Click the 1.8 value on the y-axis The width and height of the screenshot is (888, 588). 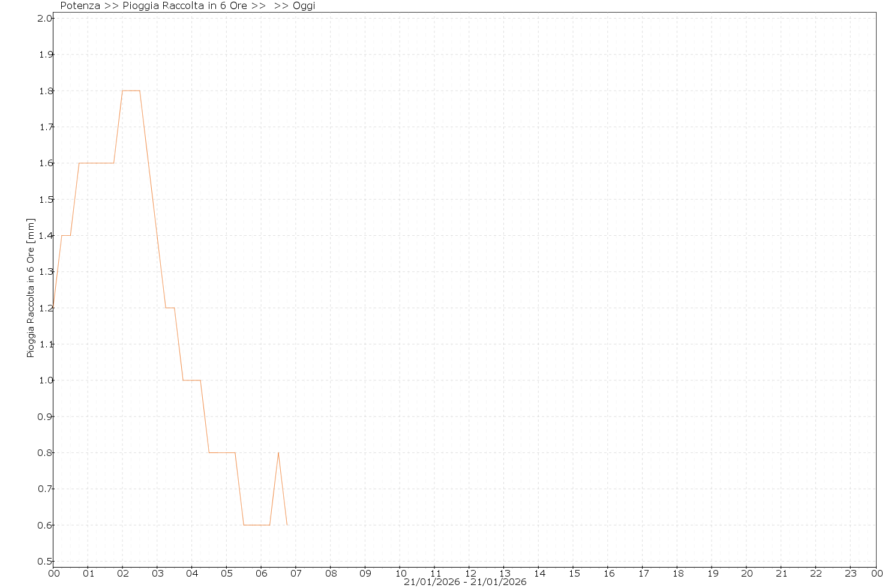[x=45, y=91]
